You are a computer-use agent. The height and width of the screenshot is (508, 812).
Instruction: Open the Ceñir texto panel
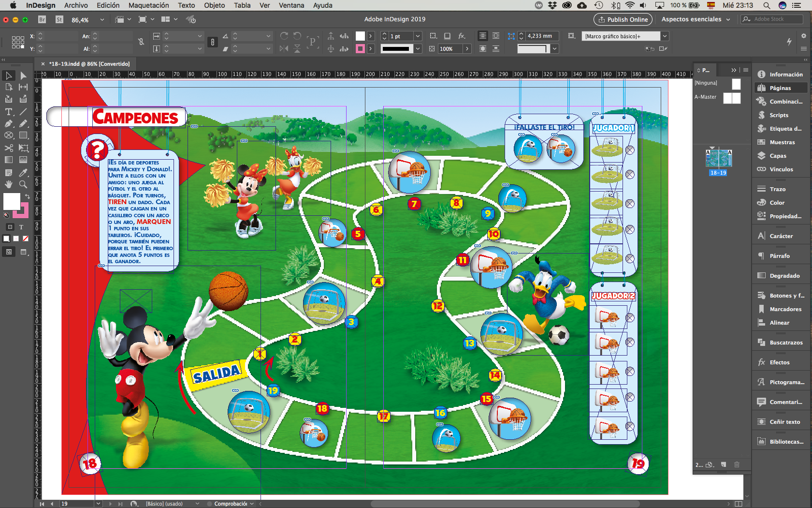click(x=781, y=422)
